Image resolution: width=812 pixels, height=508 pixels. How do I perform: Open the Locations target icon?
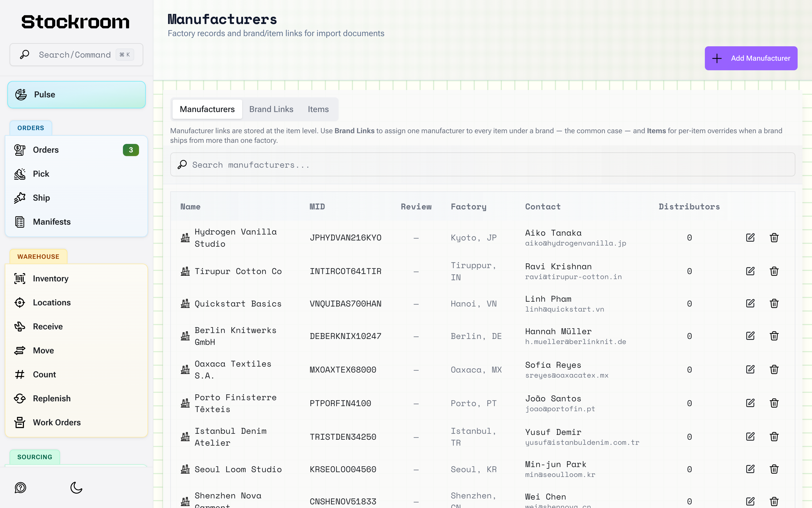(x=20, y=302)
